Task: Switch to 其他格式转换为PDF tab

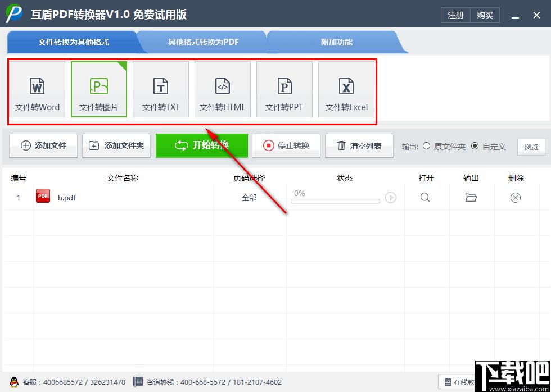Action: tap(203, 42)
